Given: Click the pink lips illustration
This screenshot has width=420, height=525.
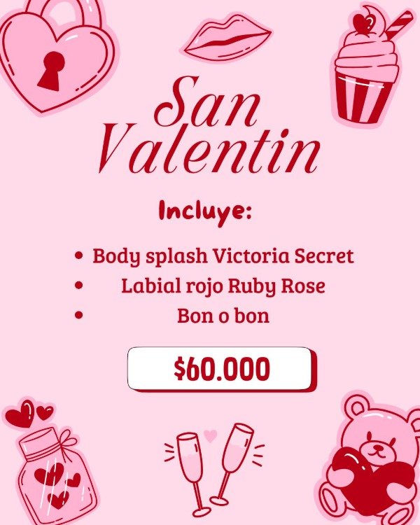Looking at the screenshot, I should coord(228,38).
